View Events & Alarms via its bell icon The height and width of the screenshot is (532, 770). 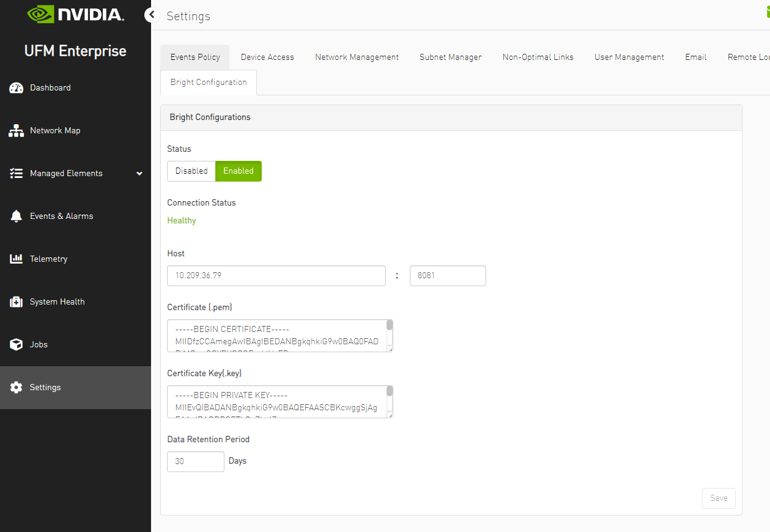pyautogui.click(x=16, y=216)
